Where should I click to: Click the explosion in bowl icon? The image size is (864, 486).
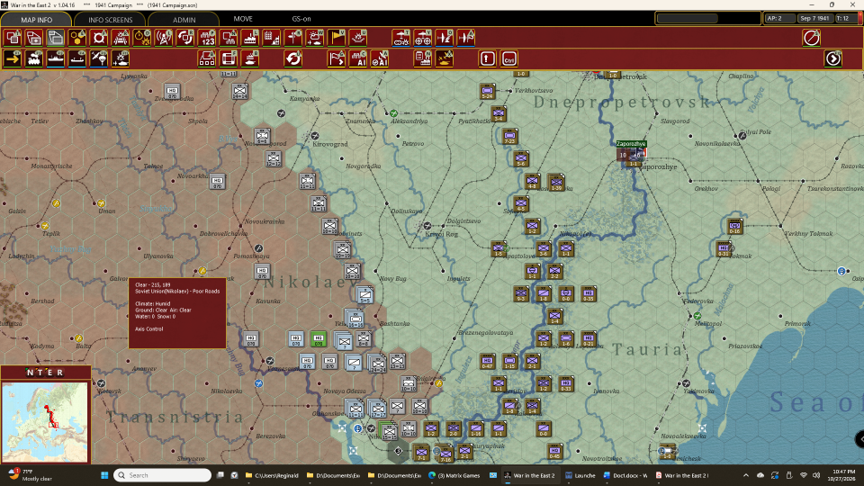pos(358,38)
